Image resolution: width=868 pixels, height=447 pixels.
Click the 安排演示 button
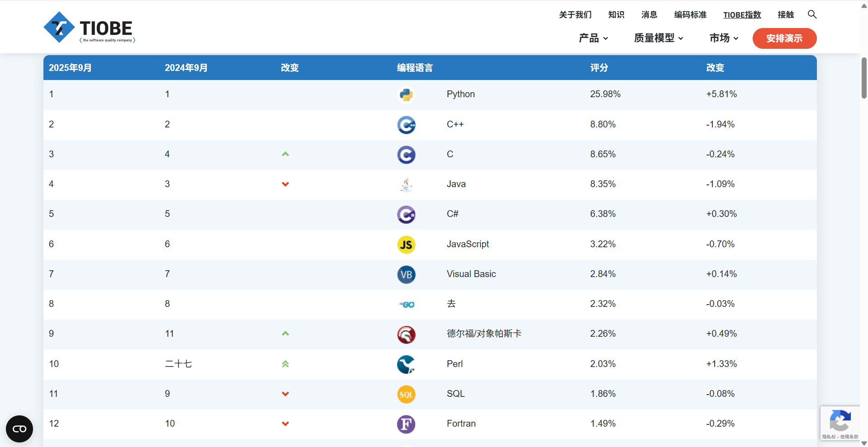click(784, 38)
